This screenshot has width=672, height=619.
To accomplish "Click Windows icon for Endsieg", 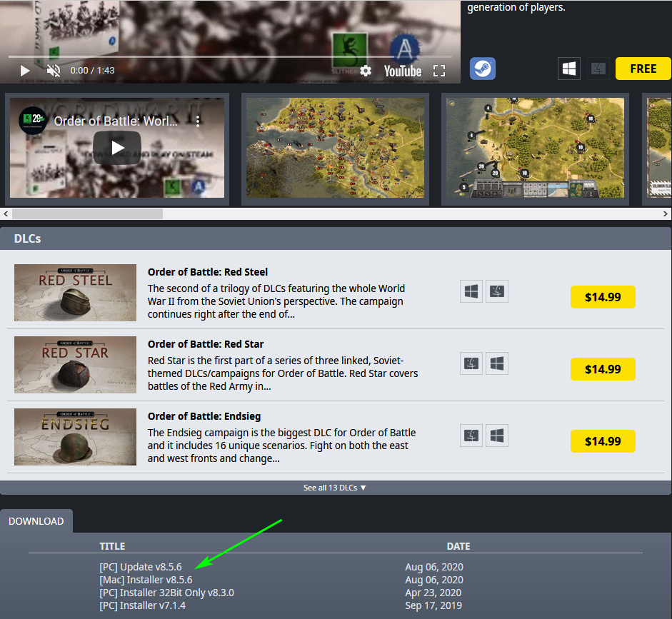I will pyautogui.click(x=497, y=436).
